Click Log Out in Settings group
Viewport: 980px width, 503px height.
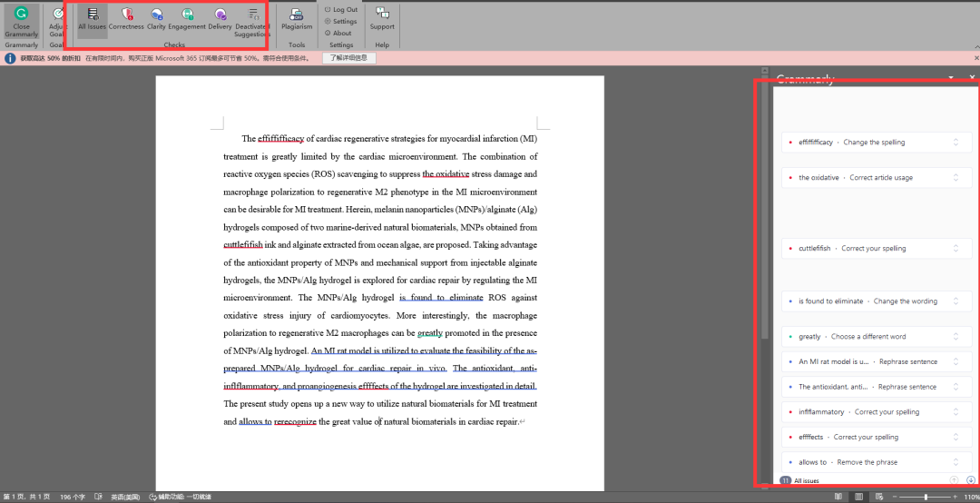click(341, 9)
